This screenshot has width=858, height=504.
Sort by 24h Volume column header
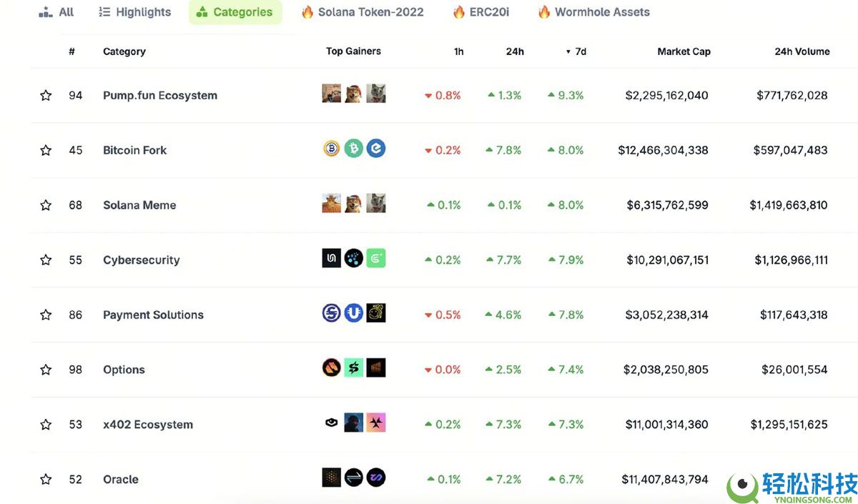[x=802, y=51]
